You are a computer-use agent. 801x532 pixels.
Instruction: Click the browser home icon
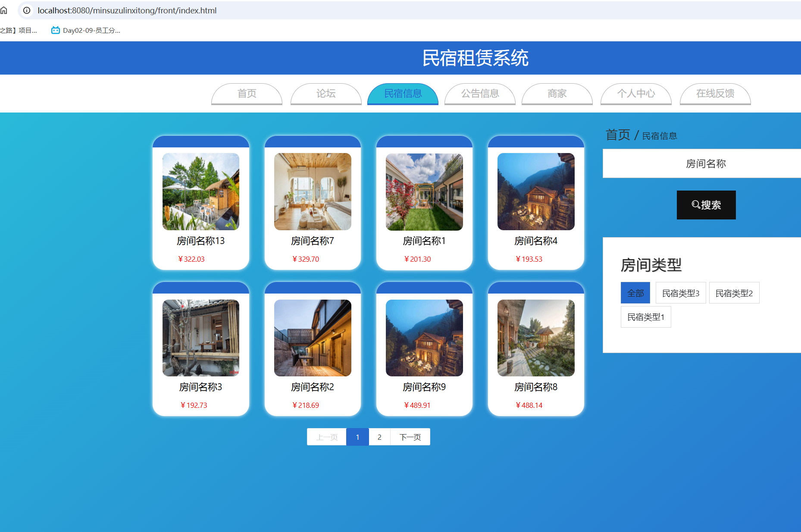(x=4, y=10)
